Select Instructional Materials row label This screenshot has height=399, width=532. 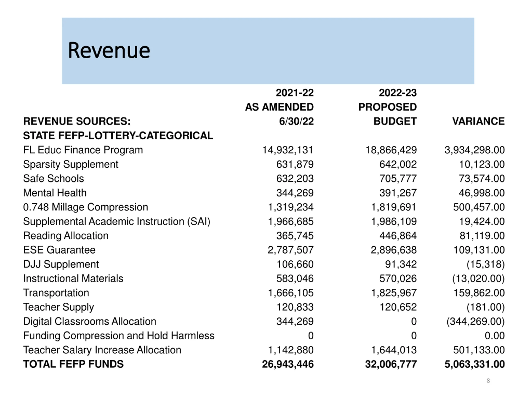(x=73, y=278)
